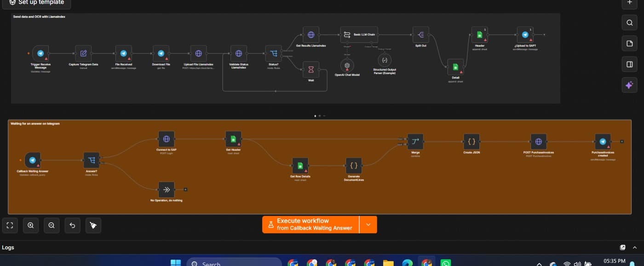Select the Detail Google Sheets node
The height and width of the screenshot is (266, 644).
point(455,67)
